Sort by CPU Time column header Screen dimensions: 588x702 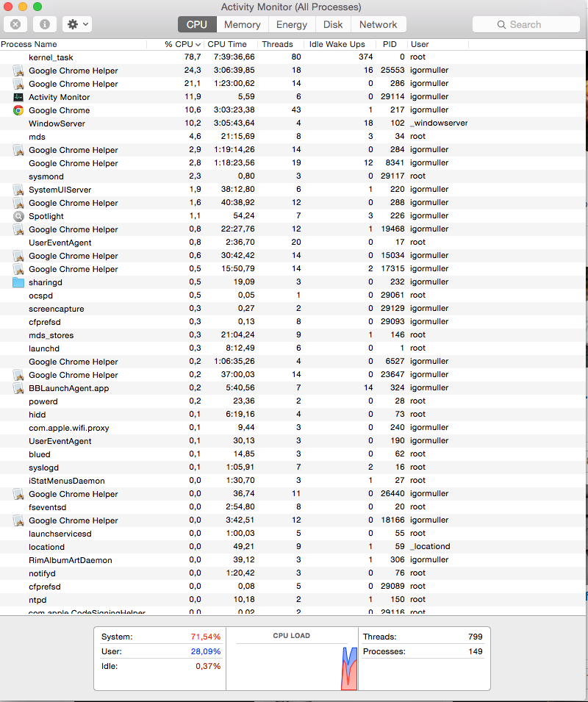point(231,44)
